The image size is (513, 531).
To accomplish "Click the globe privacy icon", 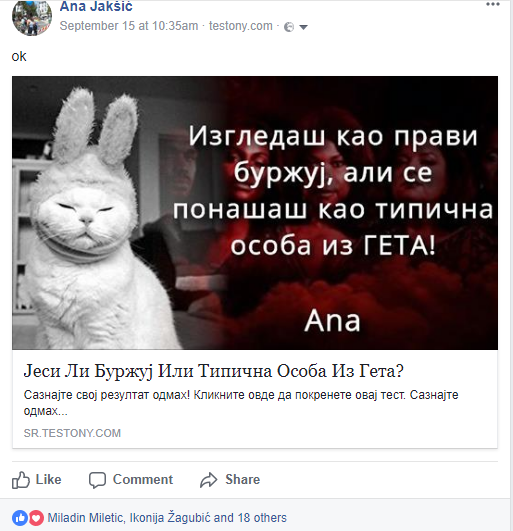I will [x=289, y=27].
